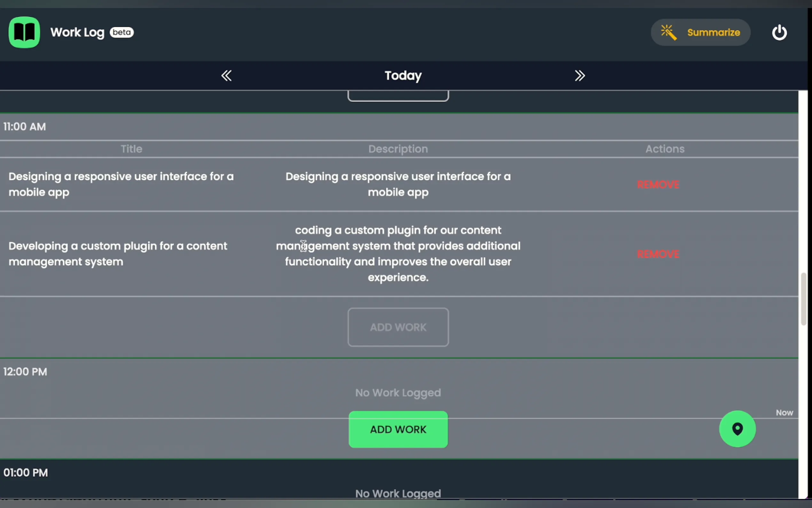Select the 'coding a custom plugin' description text
Screen dimensions: 812x508
point(398,254)
